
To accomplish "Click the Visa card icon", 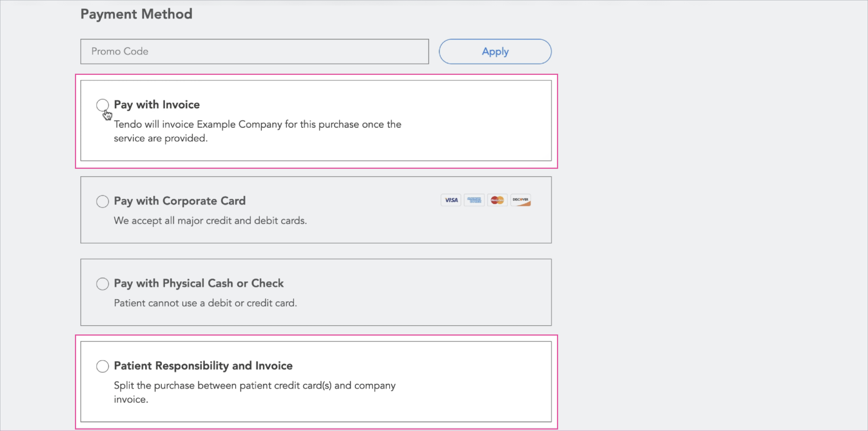I will pos(451,200).
